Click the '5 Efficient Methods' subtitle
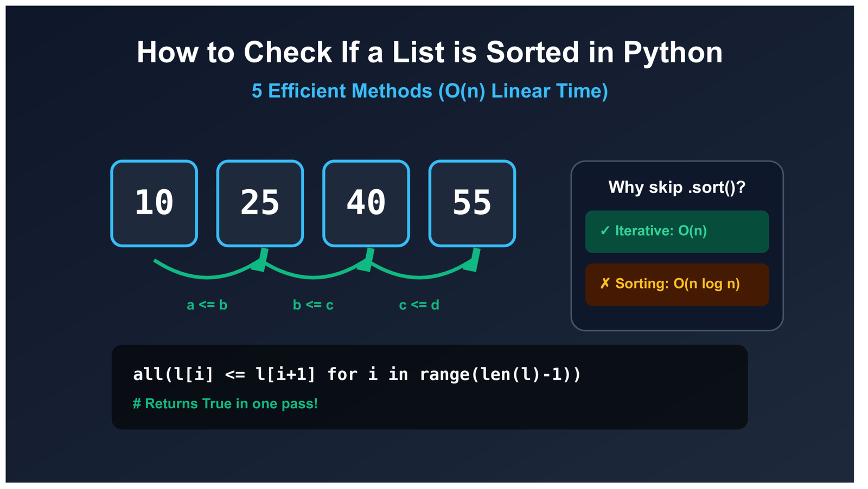 429,91
